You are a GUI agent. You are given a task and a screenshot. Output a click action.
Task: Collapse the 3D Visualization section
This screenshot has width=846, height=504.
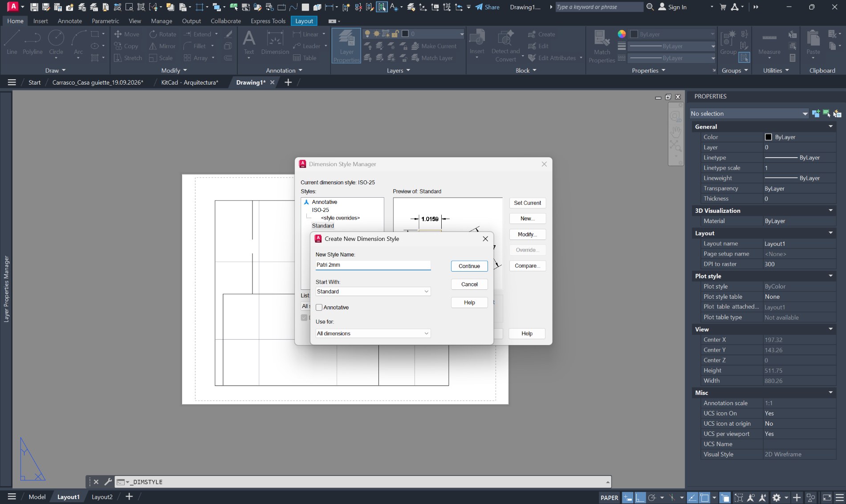(x=830, y=210)
